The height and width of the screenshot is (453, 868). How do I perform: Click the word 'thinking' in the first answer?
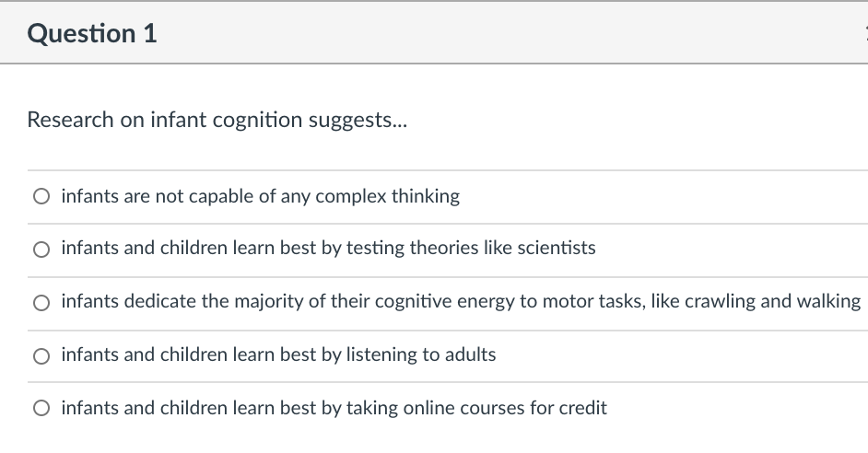pos(426,196)
